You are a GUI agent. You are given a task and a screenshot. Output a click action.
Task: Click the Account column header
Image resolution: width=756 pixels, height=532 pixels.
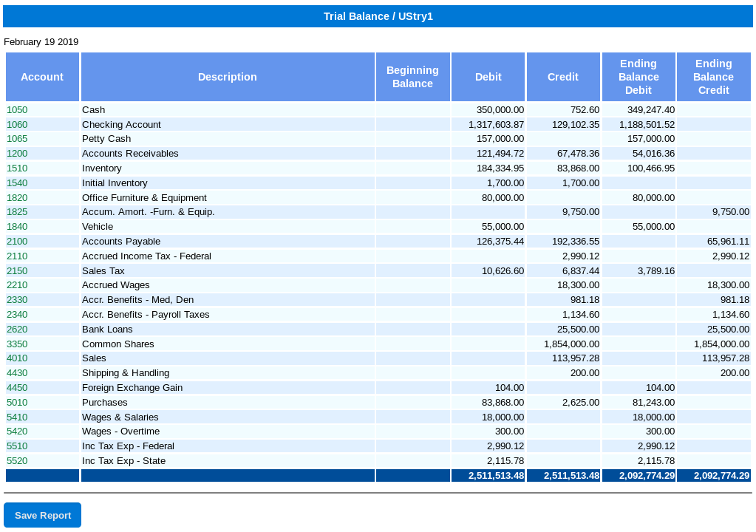[x=42, y=77]
